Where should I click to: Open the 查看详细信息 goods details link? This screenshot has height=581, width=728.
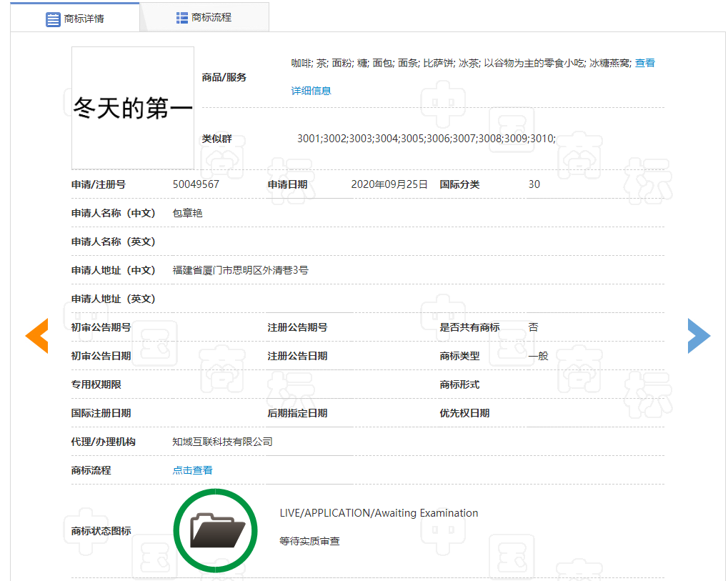click(x=311, y=91)
